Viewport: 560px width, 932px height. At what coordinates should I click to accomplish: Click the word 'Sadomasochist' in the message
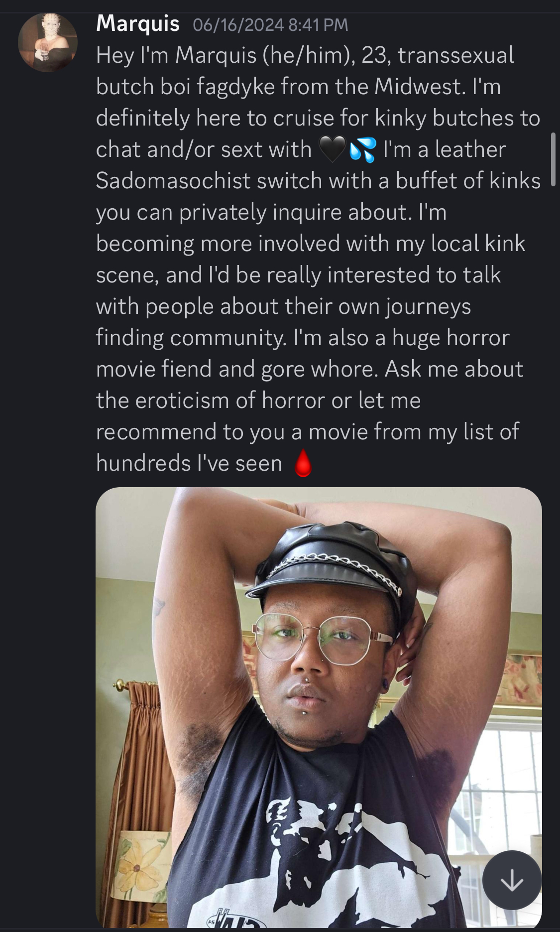point(173,181)
